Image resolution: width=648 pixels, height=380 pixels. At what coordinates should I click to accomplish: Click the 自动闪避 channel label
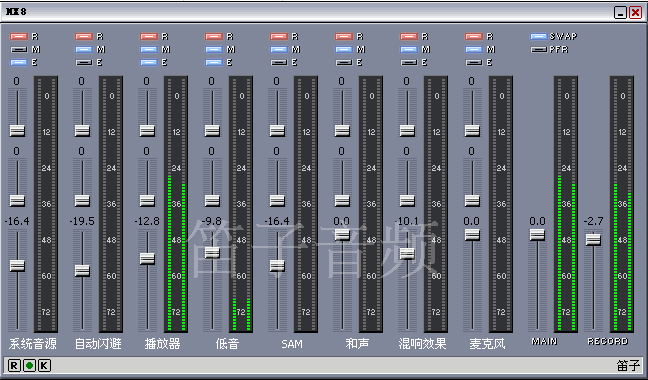coord(98,344)
